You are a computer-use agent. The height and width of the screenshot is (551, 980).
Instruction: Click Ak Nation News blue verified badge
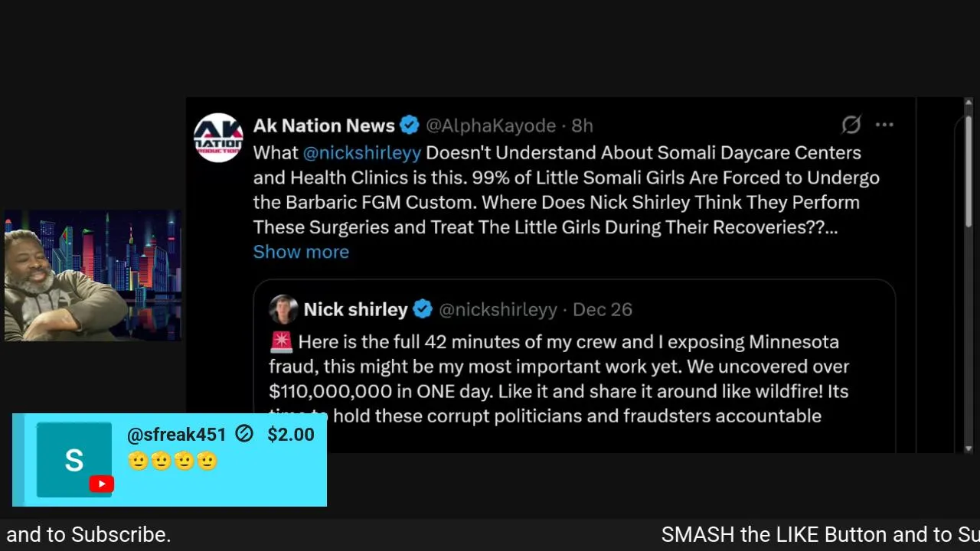click(x=410, y=126)
